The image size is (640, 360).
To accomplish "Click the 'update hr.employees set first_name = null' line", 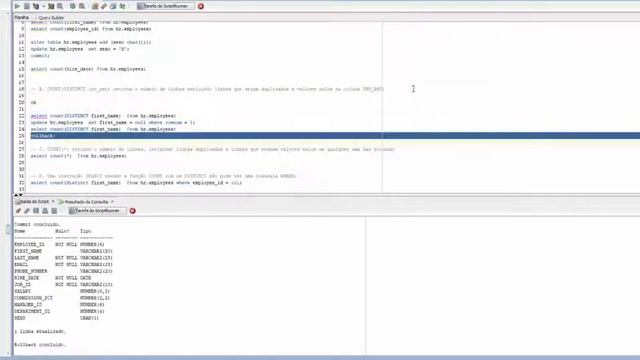I will click(x=113, y=122).
